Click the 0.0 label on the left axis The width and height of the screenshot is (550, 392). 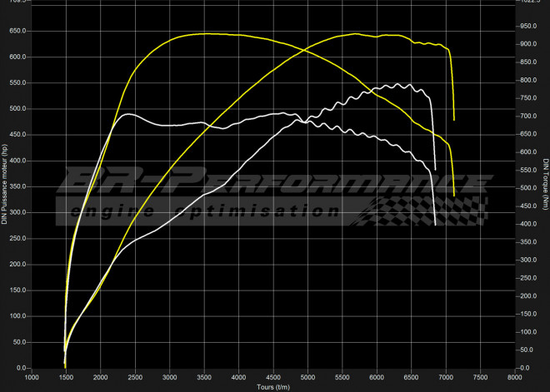tap(21, 369)
